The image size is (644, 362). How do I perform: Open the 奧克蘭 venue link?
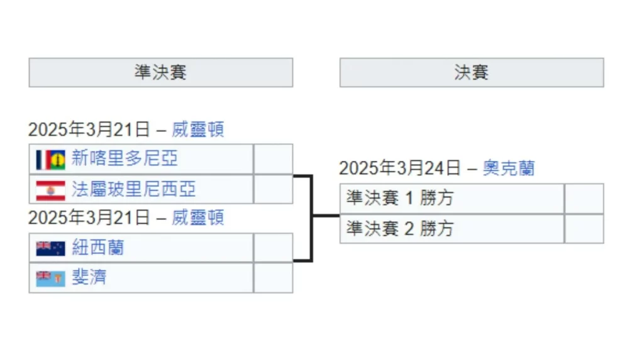tap(509, 168)
